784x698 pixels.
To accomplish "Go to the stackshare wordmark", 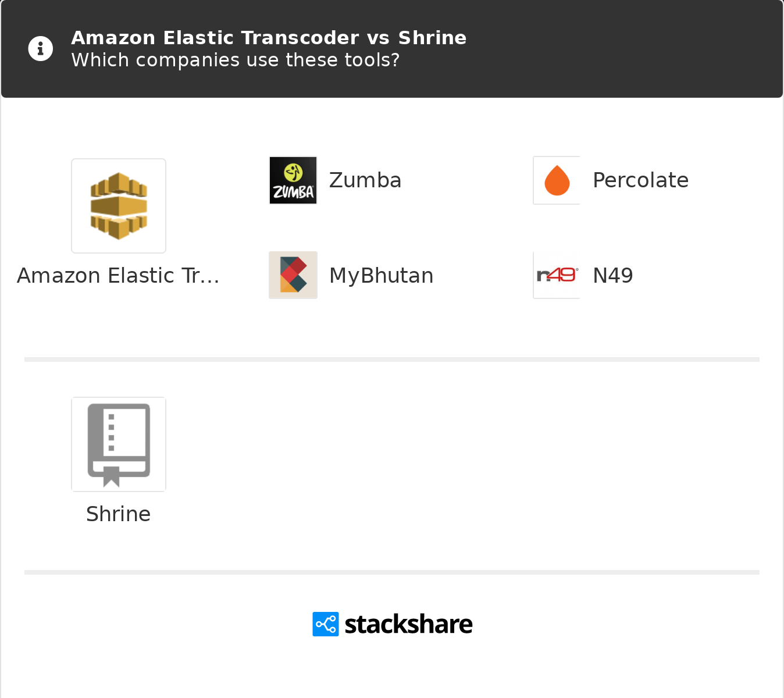I will pyautogui.click(x=408, y=624).
